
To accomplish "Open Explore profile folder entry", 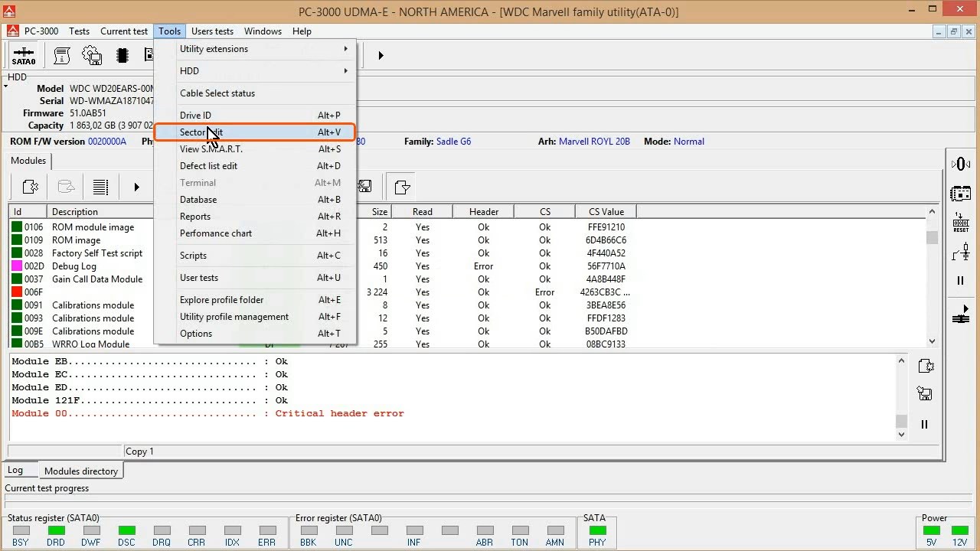I will pyautogui.click(x=255, y=300).
